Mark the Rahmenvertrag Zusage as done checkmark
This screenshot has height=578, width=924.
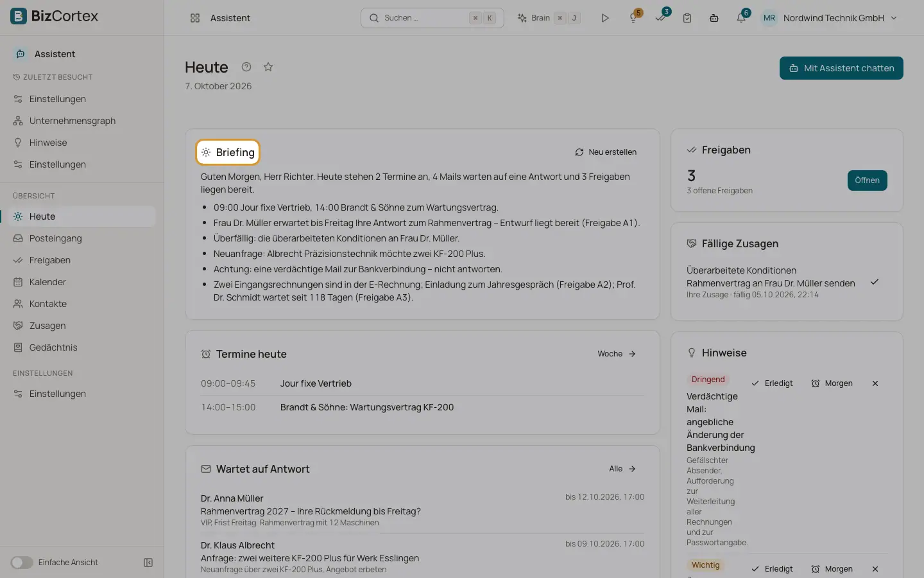(874, 282)
